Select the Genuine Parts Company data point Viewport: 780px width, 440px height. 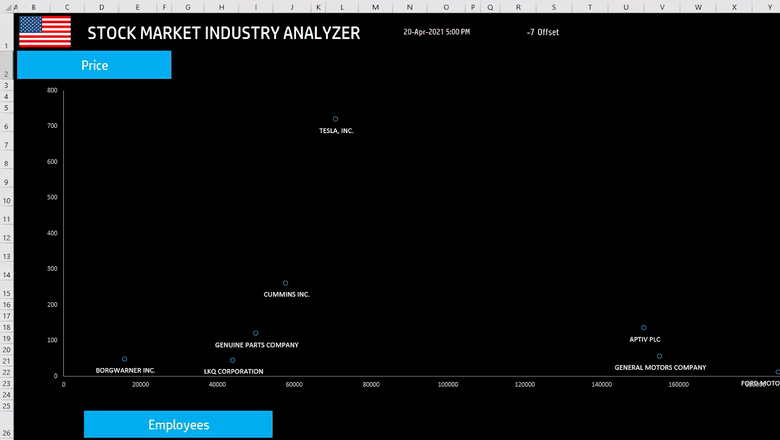255,333
